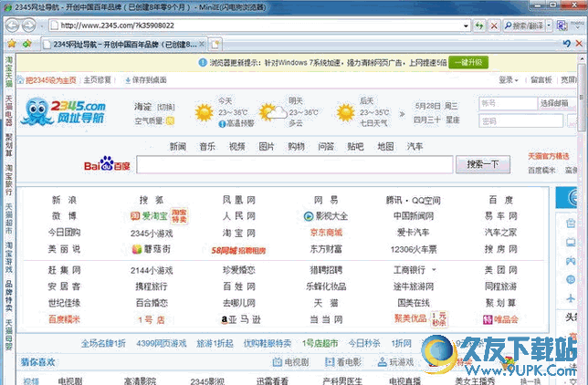This screenshot has width=588, height=385.
Task: Restore closed tab with the undo arrow icon
Action: pyautogui.click(x=566, y=44)
